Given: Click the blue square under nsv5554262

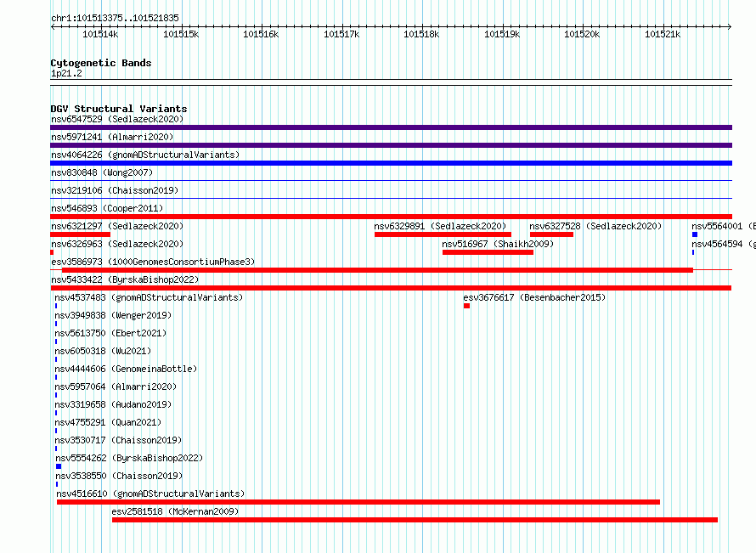Looking at the screenshot, I should point(59,466).
